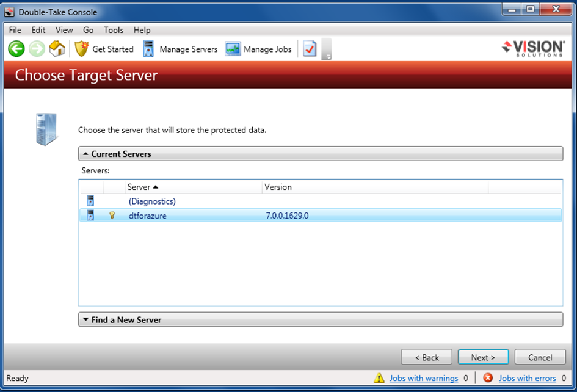Click the key icon beside dtforazure
This screenshot has height=392, width=577.
coord(112,216)
